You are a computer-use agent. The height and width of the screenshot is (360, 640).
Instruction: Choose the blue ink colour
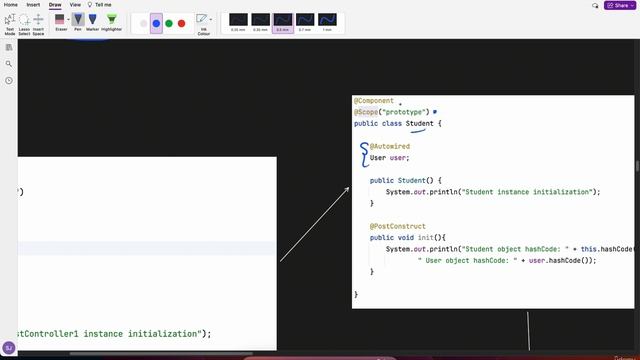(x=156, y=24)
